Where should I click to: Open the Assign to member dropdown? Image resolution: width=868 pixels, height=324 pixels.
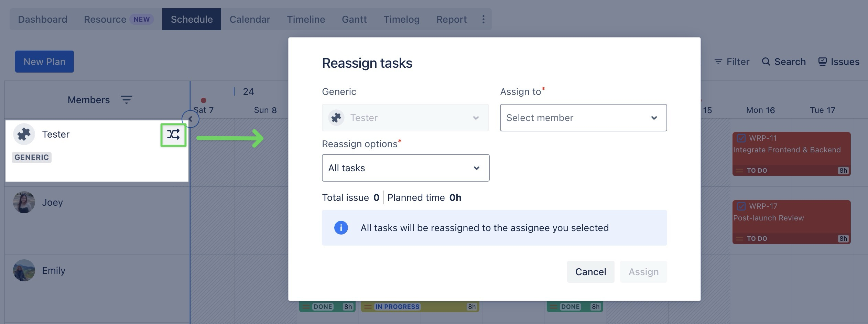583,118
